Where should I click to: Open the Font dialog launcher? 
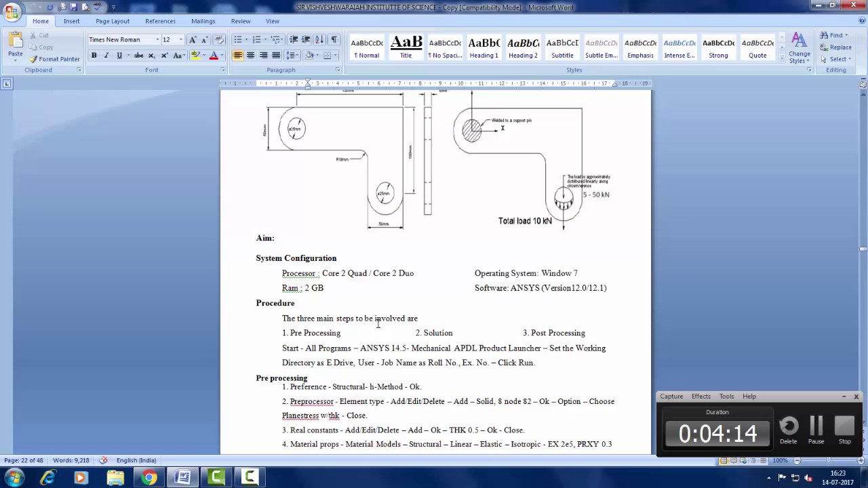point(222,70)
